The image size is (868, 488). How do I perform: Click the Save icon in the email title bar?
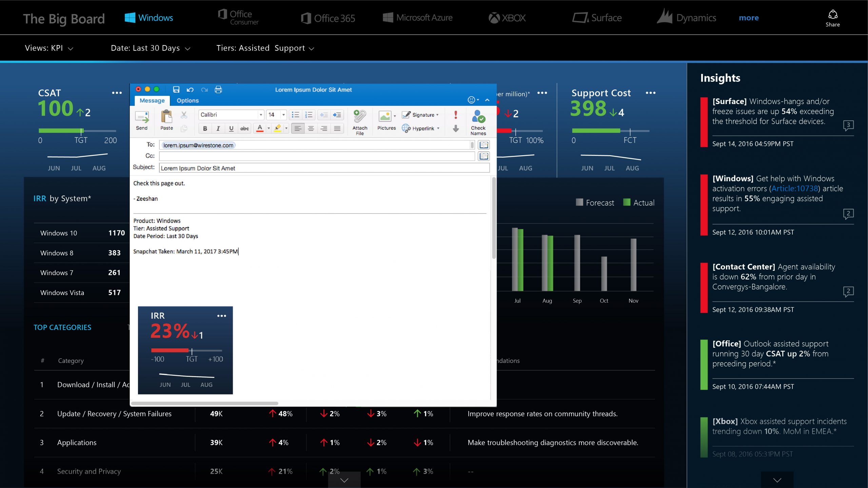click(x=176, y=89)
